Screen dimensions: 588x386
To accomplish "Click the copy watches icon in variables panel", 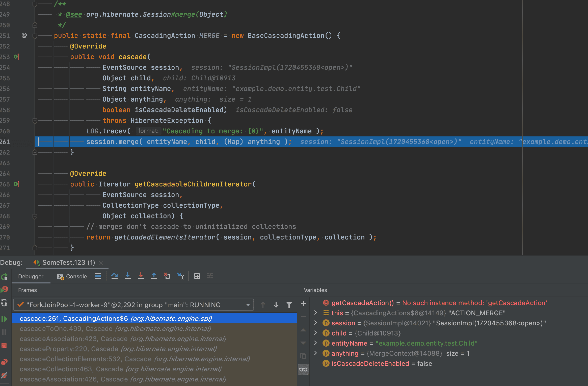I will [x=303, y=356].
